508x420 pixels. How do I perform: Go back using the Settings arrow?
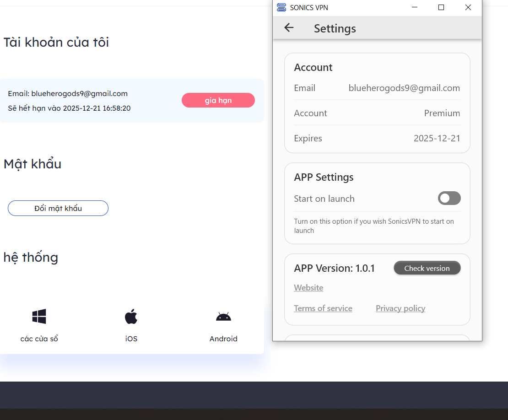[x=289, y=28]
